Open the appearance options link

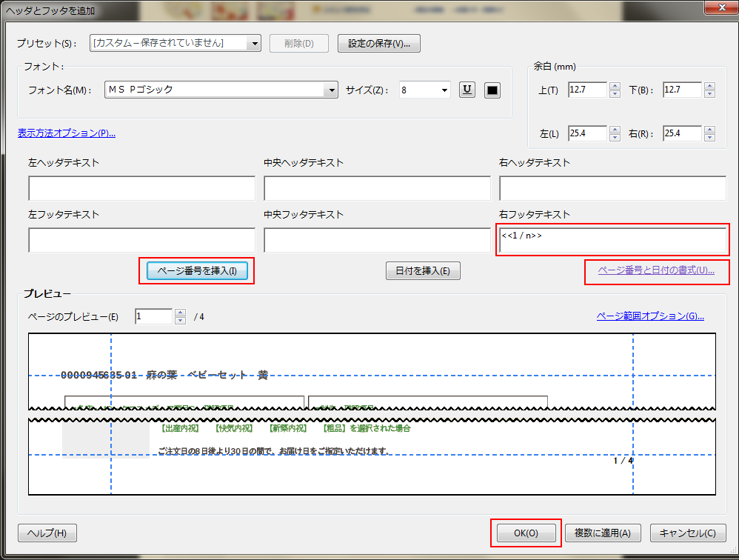tap(67, 133)
